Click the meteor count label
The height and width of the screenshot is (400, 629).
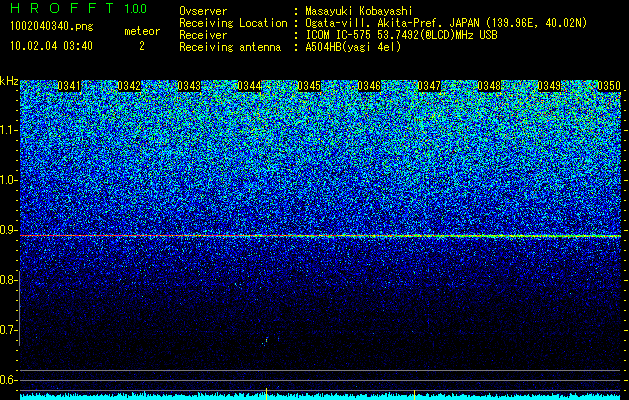[142, 31]
